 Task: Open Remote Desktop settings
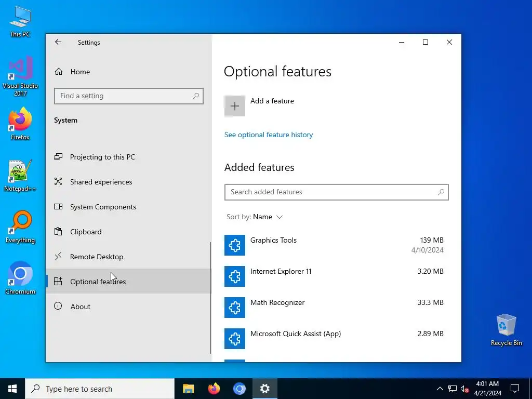tap(128, 257)
